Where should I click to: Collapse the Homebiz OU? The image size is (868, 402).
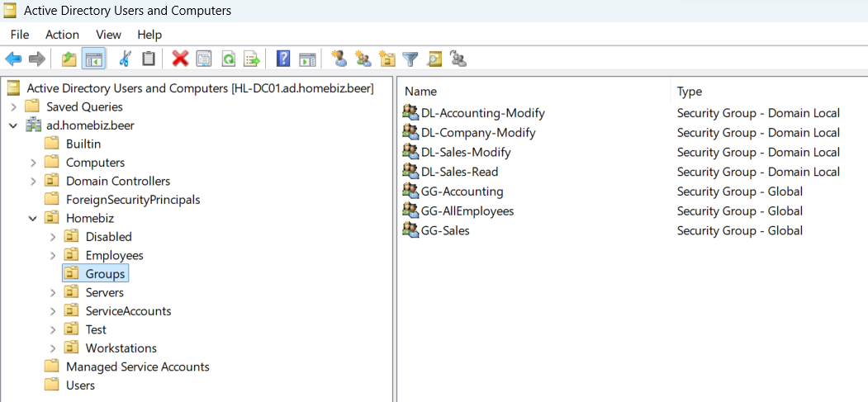pos(33,219)
